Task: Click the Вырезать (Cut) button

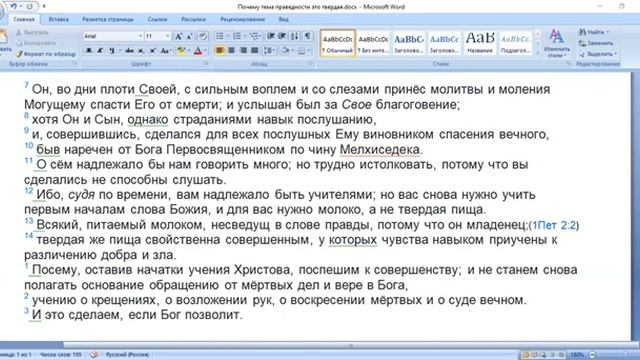Action: coord(32,32)
